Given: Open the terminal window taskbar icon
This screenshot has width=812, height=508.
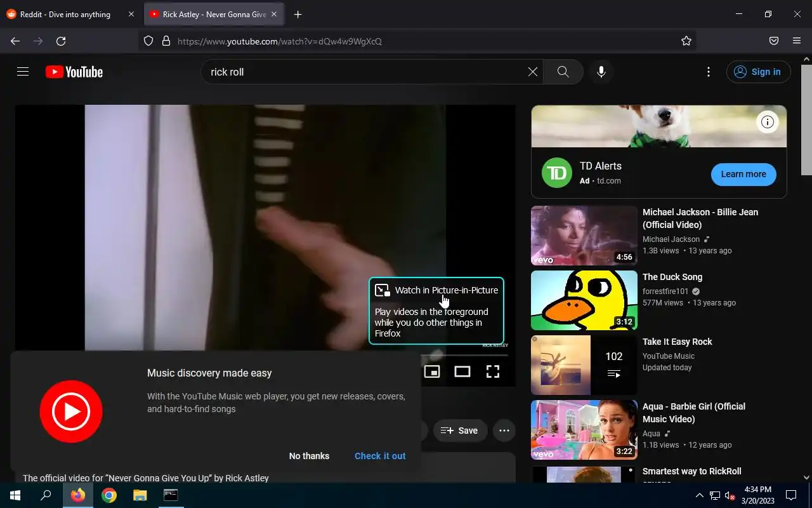Looking at the screenshot, I should (171, 495).
